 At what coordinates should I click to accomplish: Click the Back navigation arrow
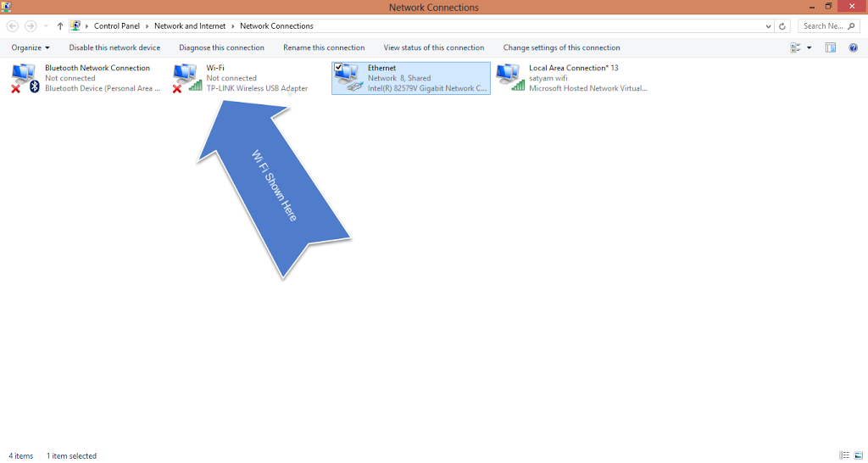(x=12, y=26)
